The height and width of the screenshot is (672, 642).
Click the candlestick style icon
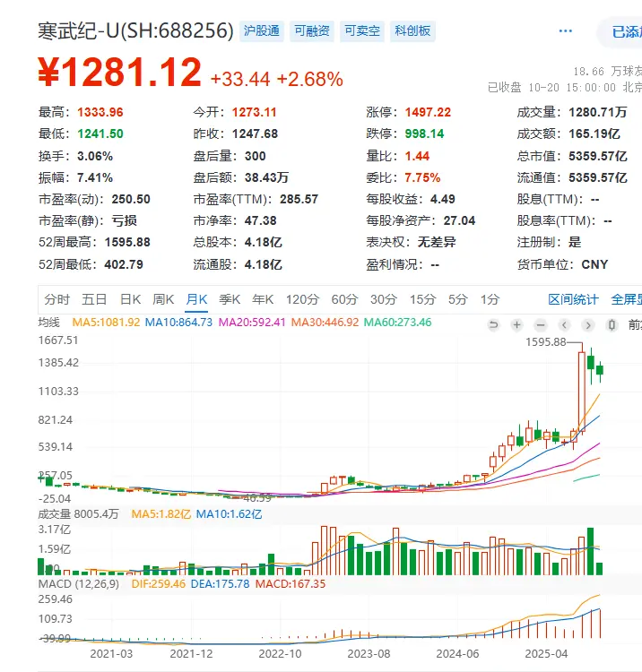click(x=612, y=324)
